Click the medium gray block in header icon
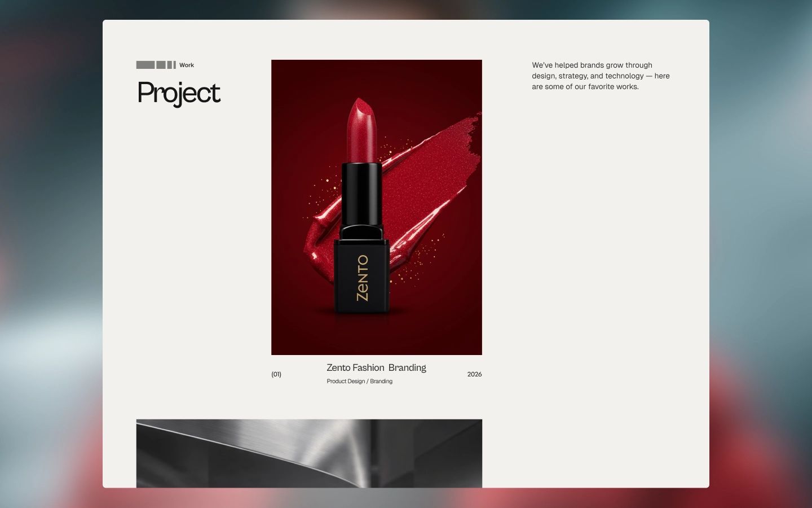Image resolution: width=812 pixels, height=508 pixels. click(161, 65)
